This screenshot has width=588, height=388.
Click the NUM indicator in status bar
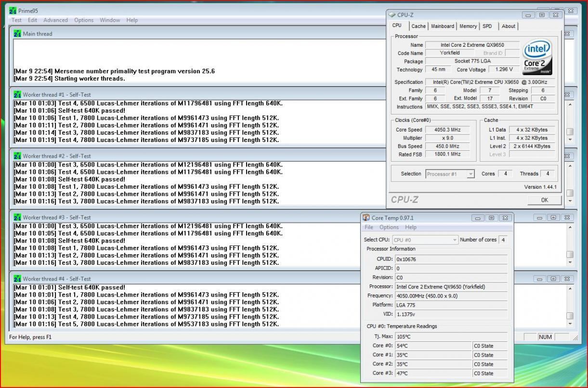tap(545, 337)
